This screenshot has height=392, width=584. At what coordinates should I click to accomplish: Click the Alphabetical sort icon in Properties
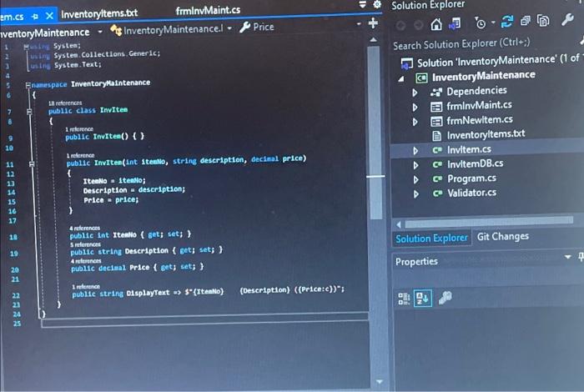423,299
